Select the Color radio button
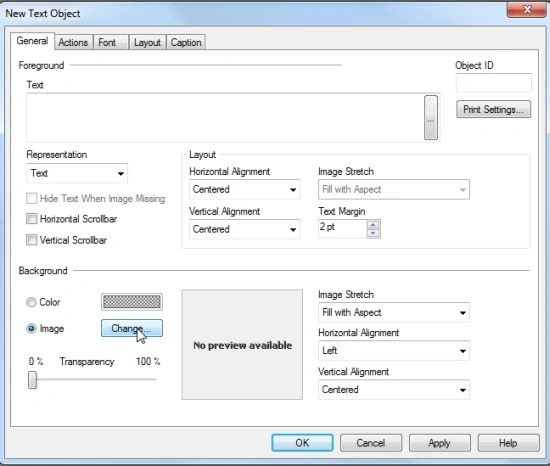The height and width of the screenshot is (466, 550). (x=31, y=302)
